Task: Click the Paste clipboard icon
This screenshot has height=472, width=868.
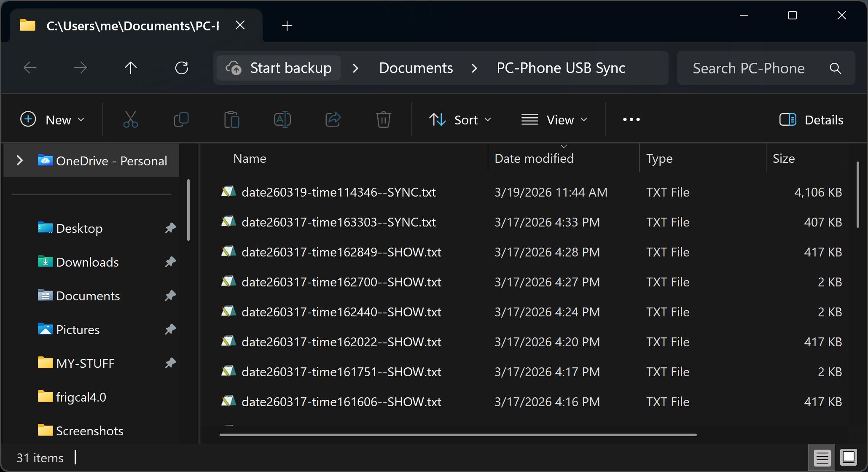Action: [231, 120]
